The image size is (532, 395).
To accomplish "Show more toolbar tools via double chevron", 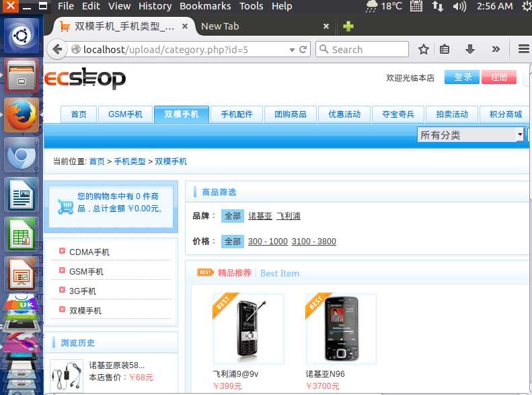I will [x=496, y=50].
